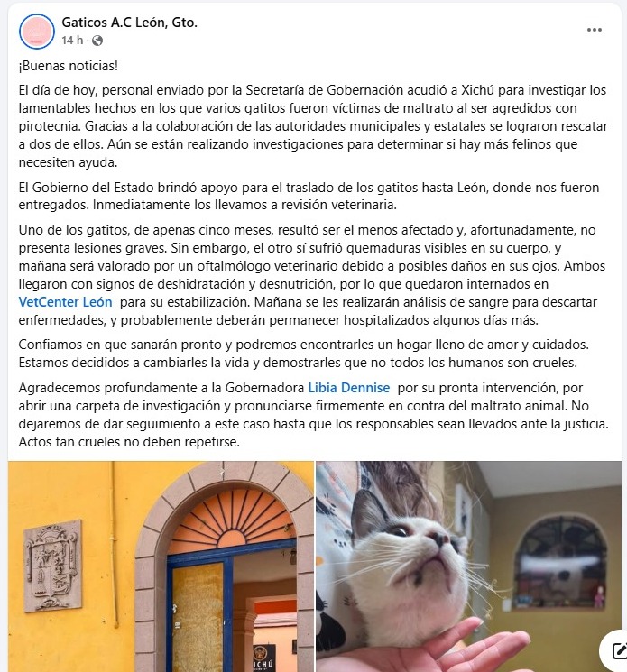The width and height of the screenshot is (627, 672).
Task: Click the paragraph starting 'Confiamos en que sanarán'
Action: [303, 354]
